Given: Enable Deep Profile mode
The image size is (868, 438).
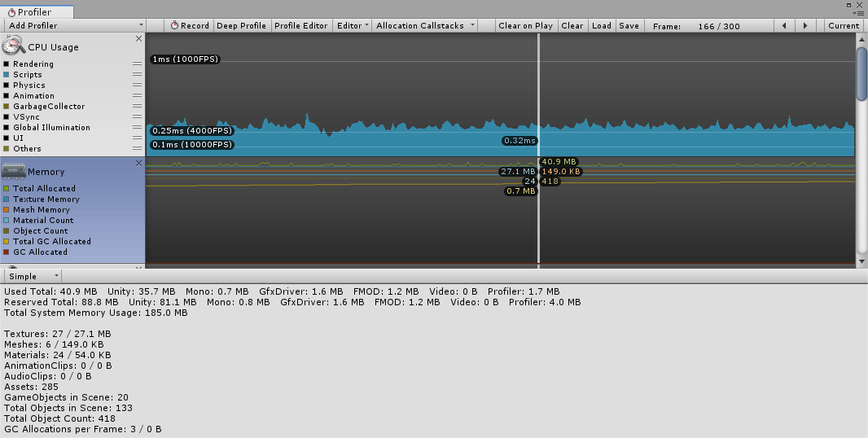Looking at the screenshot, I should tap(241, 25).
